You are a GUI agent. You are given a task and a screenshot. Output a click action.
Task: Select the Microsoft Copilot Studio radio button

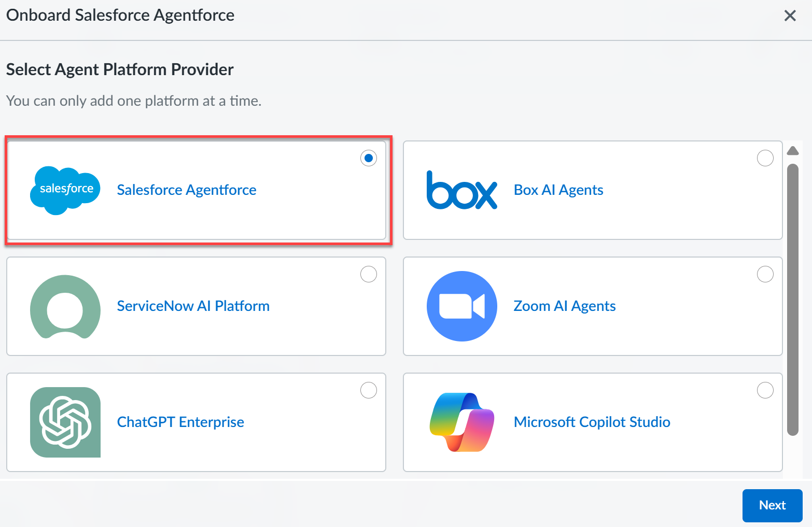click(x=765, y=390)
